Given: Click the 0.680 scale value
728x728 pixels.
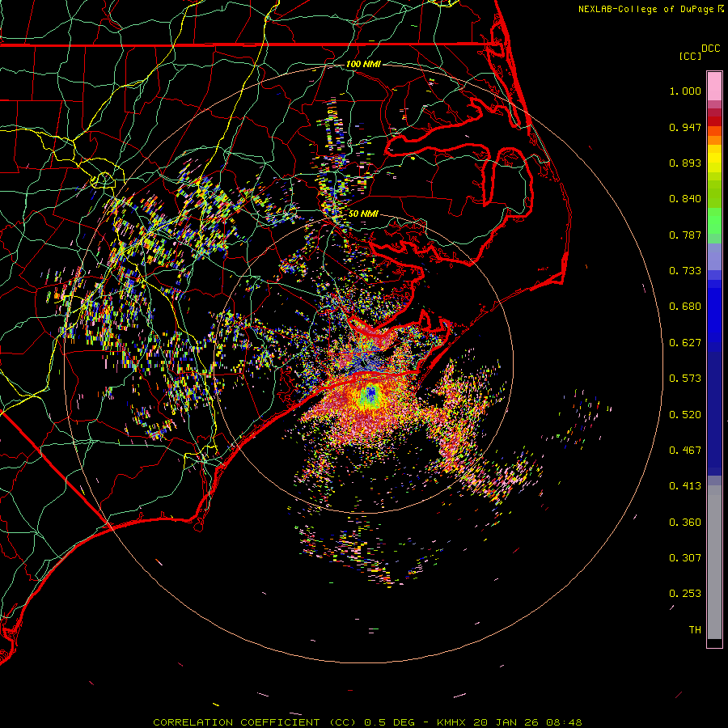Looking at the screenshot, I should point(685,307).
